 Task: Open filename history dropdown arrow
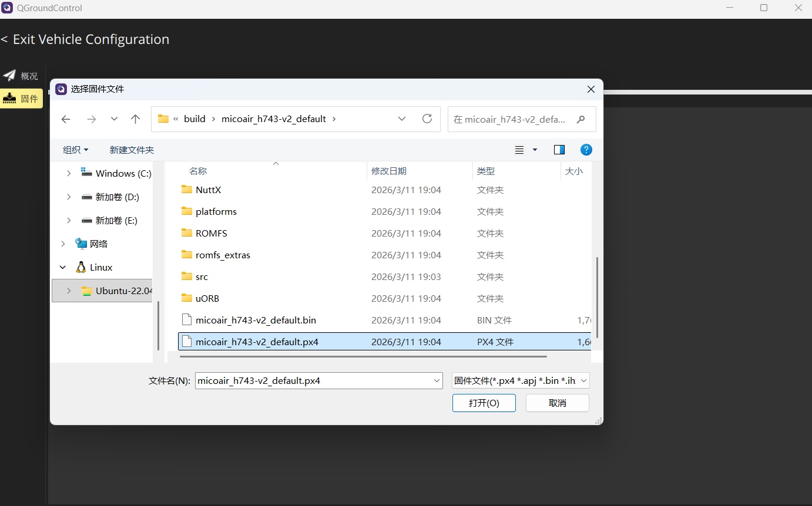pyautogui.click(x=437, y=380)
